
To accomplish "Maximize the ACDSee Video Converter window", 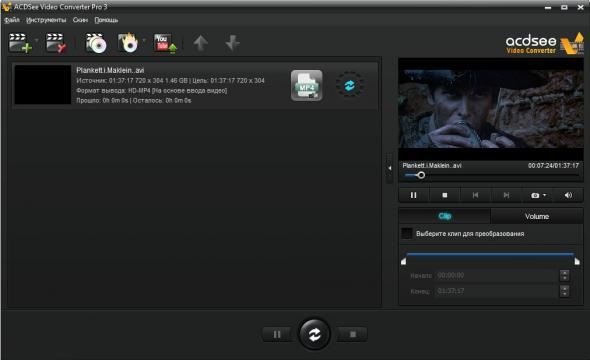I will click(x=564, y=7).
